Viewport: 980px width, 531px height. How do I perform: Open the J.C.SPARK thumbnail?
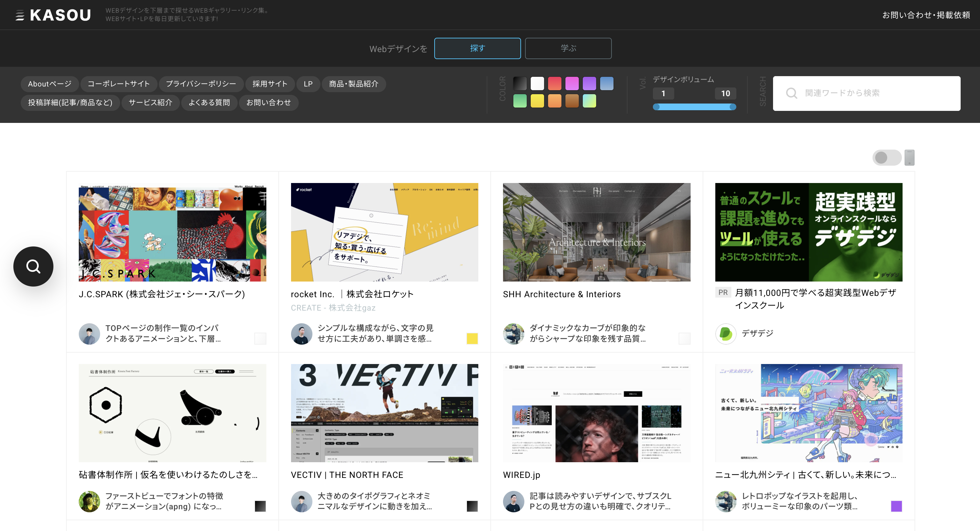coord(172,232)
